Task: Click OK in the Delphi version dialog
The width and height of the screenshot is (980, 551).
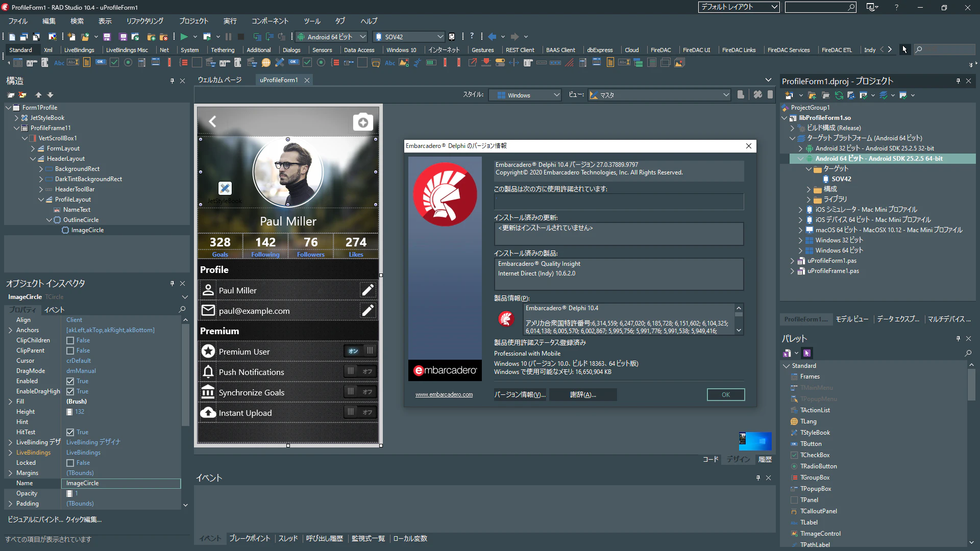Action: tap(725, 394)
